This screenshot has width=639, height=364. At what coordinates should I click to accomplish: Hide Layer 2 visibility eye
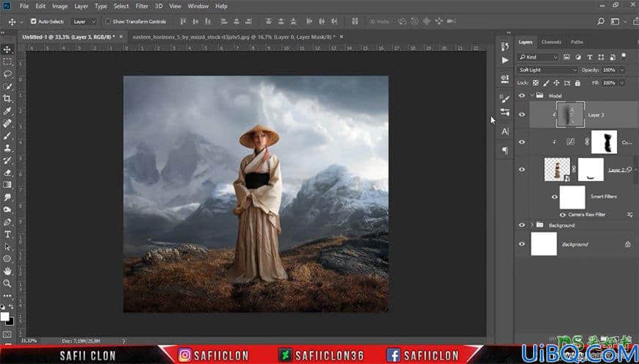point(521,170)
